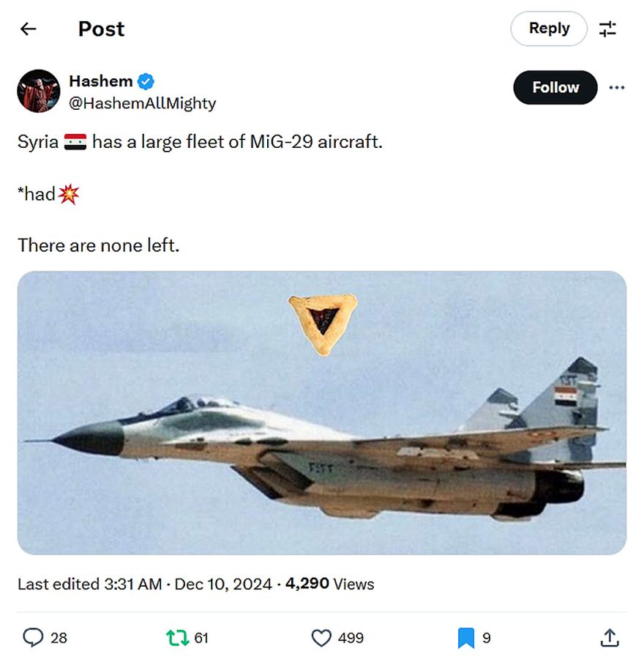The image size is (644, 662).
Task: Click the 499 likes count
Action: 351,638
